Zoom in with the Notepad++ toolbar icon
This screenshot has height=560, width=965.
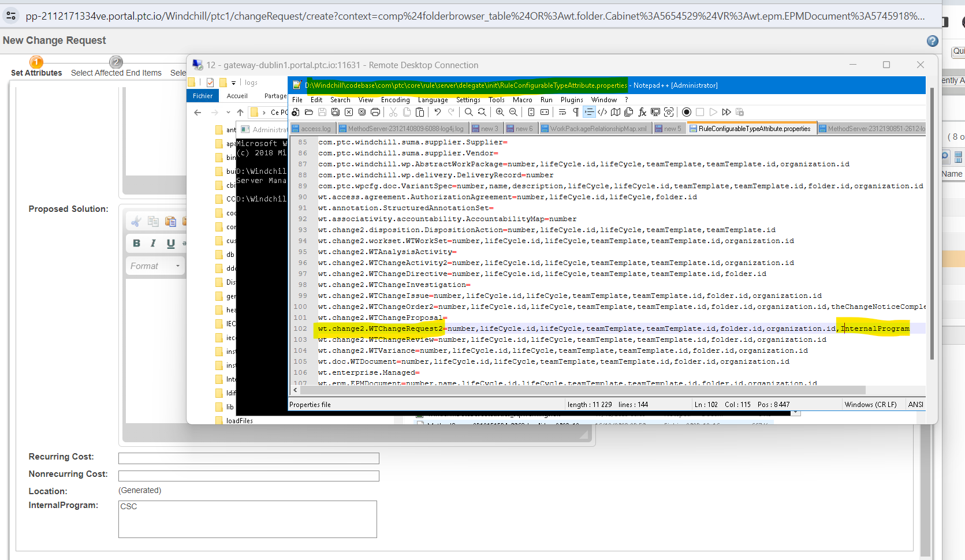pos(499,111)
